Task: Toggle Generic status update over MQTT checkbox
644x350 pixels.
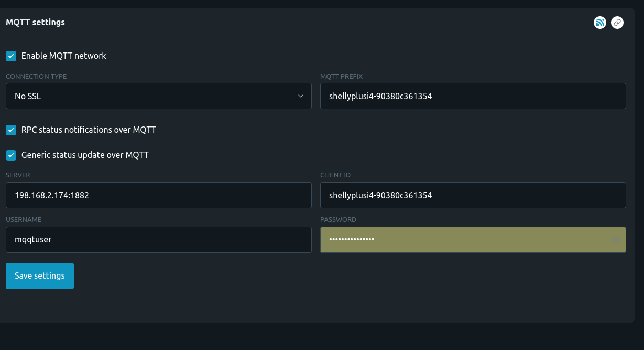Action: (11, 155)
